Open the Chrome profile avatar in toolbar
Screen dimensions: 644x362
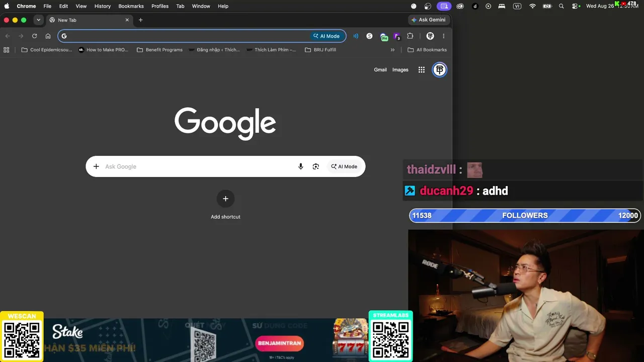coord(430,36)
